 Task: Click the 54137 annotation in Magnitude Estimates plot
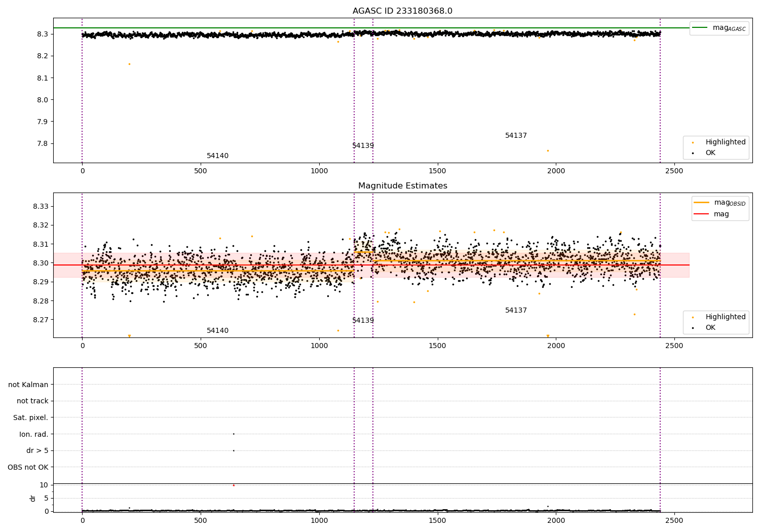[x=516, y=311]
